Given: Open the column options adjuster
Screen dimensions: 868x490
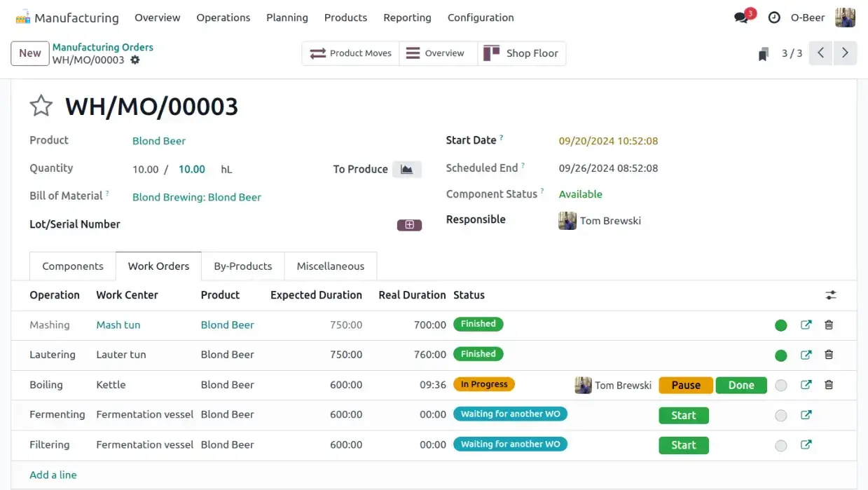Looking at the screenshot, I should [x=831, y=295].
